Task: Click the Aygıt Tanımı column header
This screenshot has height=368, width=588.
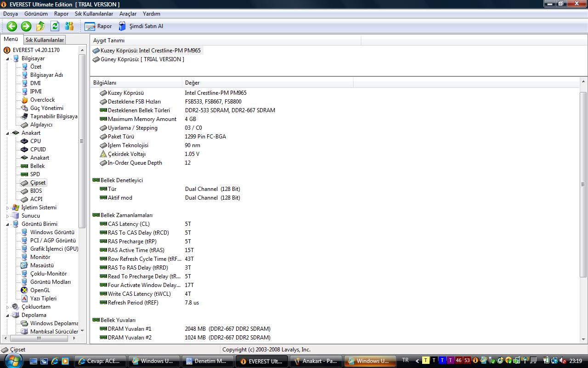Action: [226, 40]
